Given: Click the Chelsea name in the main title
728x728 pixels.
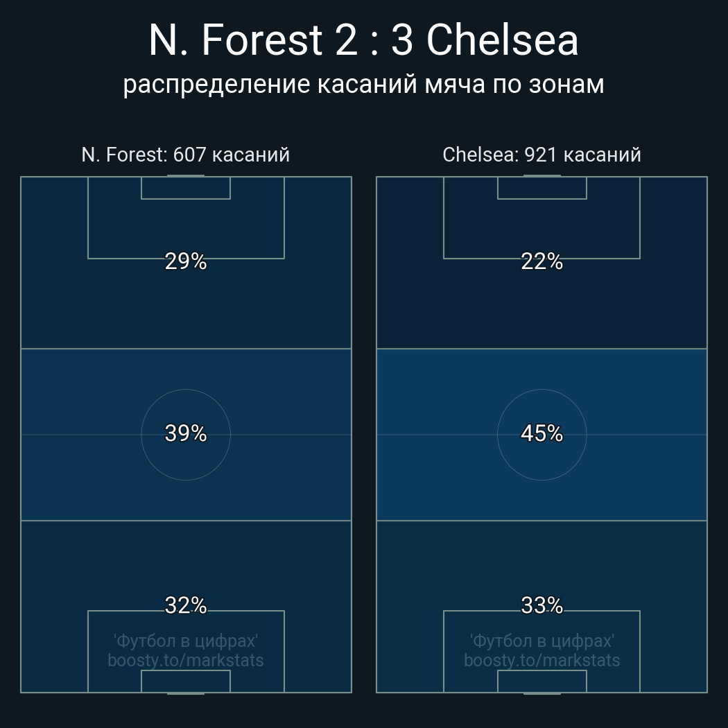Looking at the screenshot, I should tap(502, 40).
